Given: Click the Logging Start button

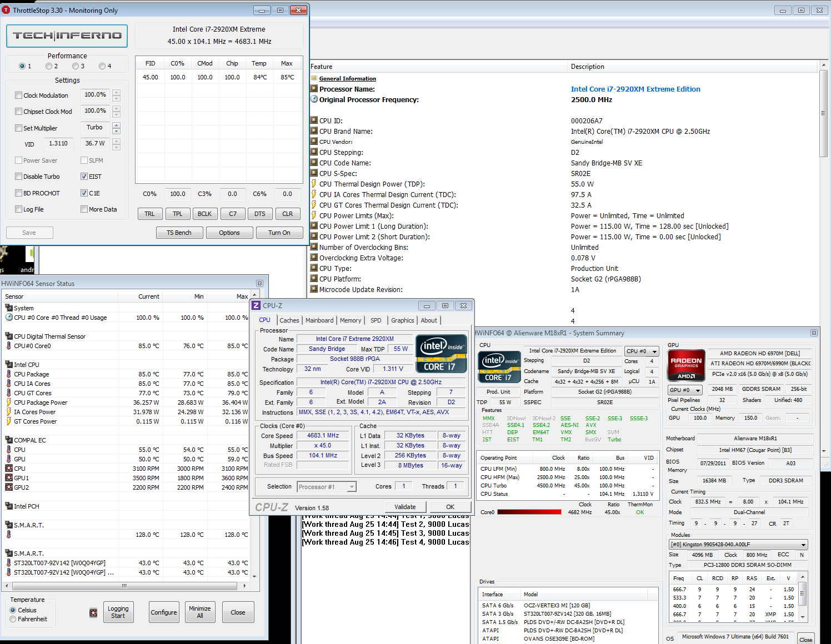Looking at the screenshot, I should (118, 612).
